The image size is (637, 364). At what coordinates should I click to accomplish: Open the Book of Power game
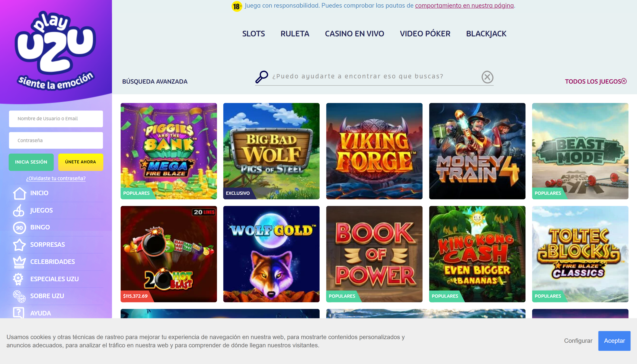(374, 254)
